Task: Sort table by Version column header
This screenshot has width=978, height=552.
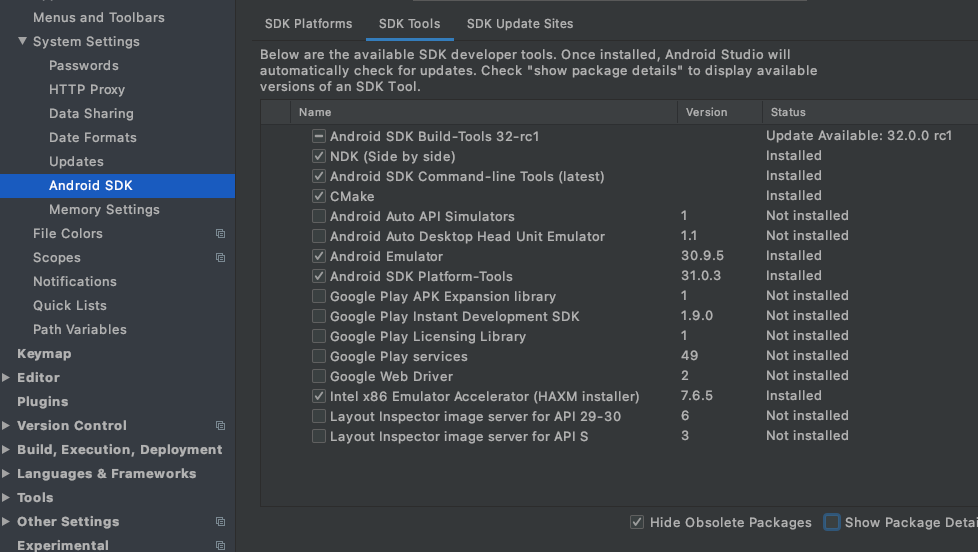Action: click(720, 112)
